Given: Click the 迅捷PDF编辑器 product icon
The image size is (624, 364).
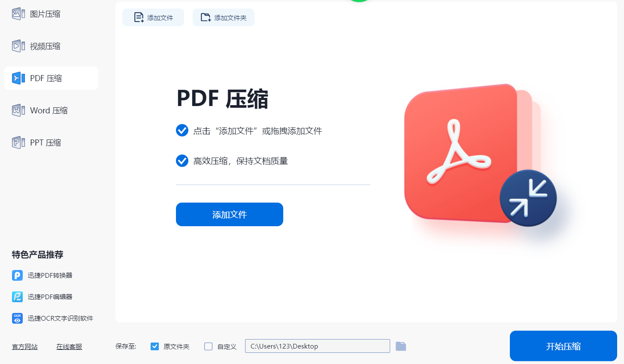Looking at the screenshot, I should pyautogui.click(x=17, y=297).
